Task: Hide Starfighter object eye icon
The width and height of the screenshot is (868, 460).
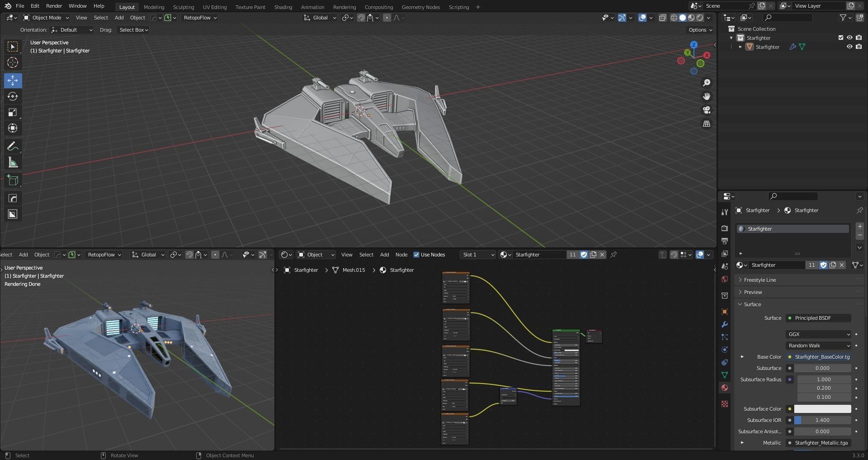Action: click(849, 47)
